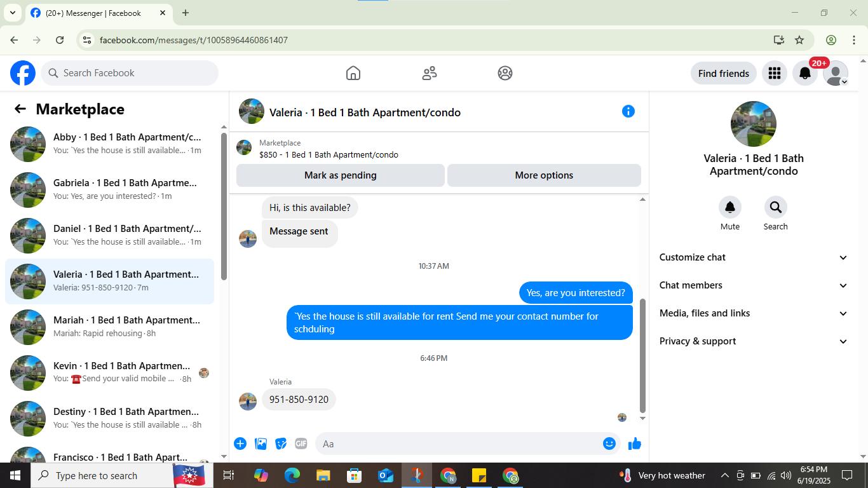
Task: View site information icon beside the URL
Action: coord(88,40)
